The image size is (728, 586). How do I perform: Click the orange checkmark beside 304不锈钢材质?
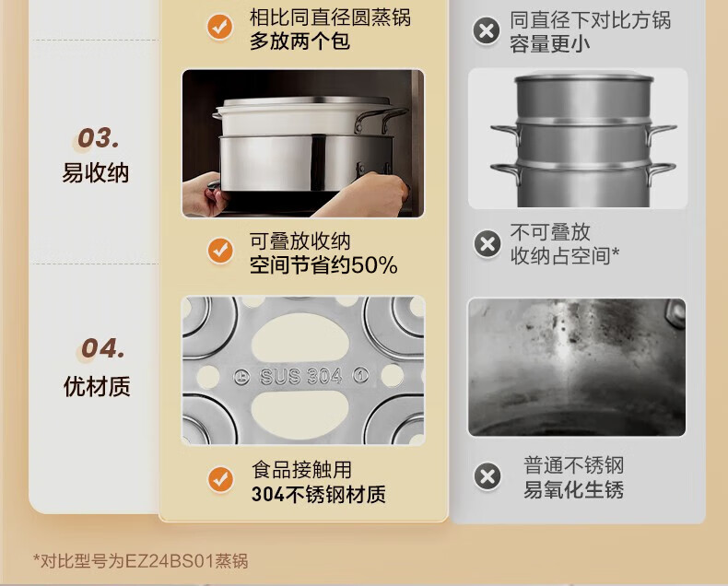220,479
